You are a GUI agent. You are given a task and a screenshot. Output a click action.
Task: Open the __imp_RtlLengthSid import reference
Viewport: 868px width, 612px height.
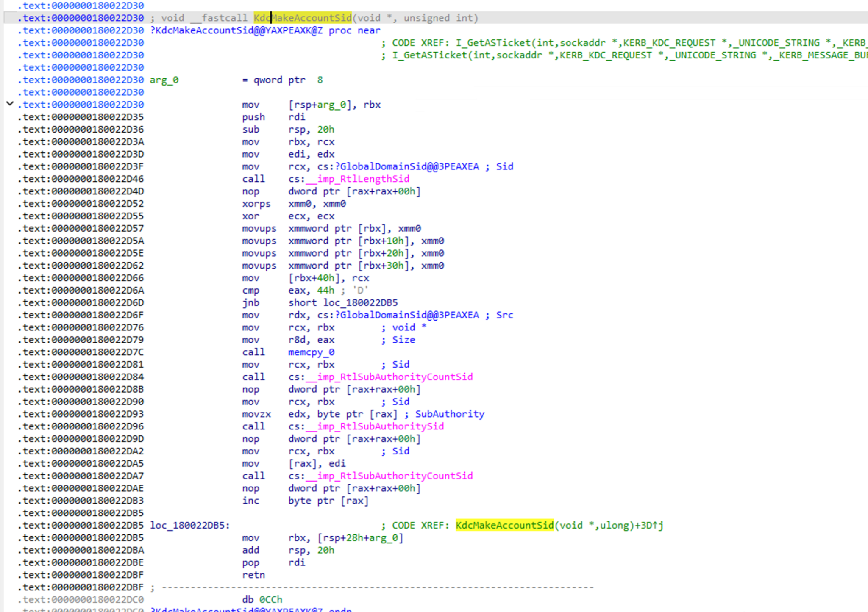(357, 179)
